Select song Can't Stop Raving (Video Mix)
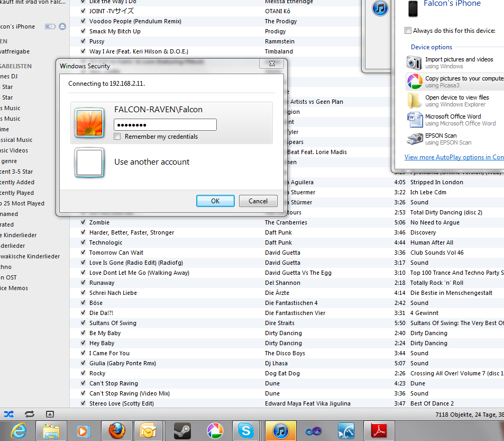 click(x=129, y=393)
